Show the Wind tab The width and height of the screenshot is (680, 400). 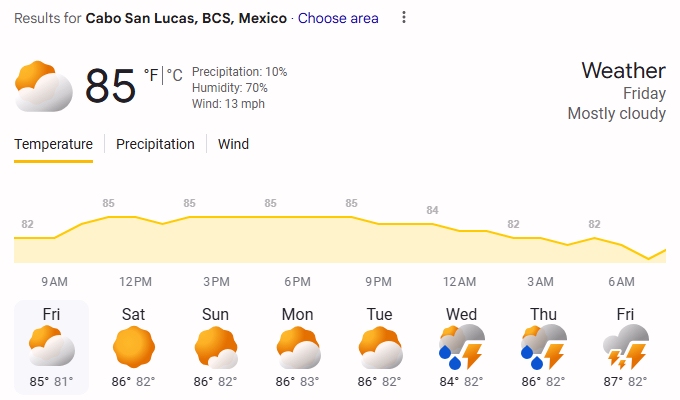point(233,144)
